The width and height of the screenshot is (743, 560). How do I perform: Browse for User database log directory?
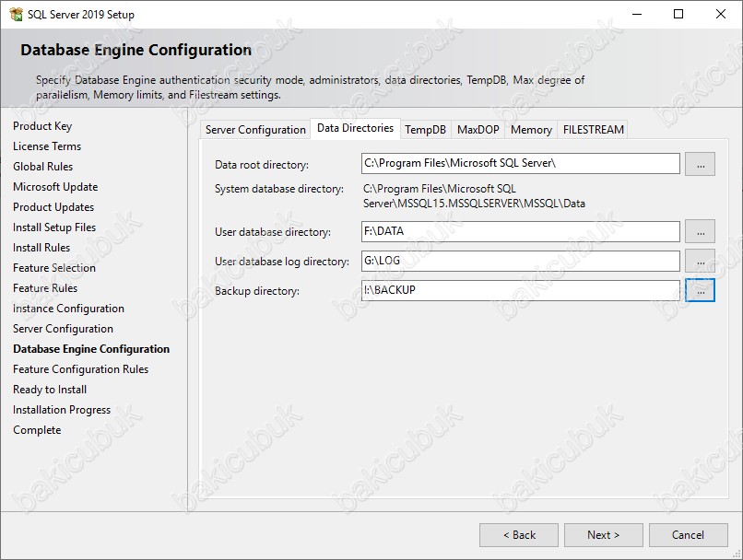click(700, 261)
